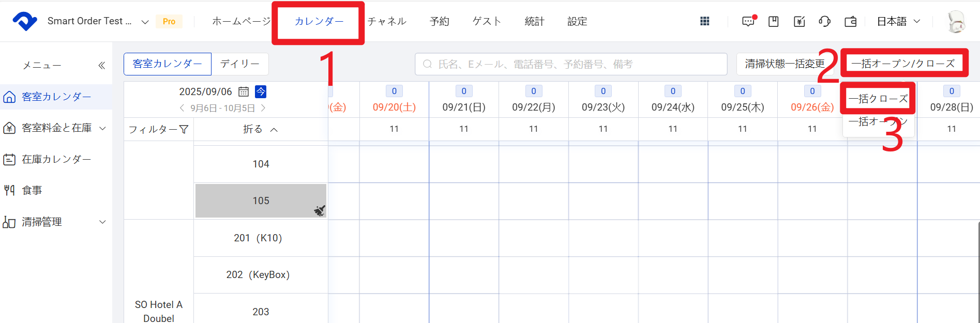
Task: Click the guest search input field
Action: (x=571, y=64)
